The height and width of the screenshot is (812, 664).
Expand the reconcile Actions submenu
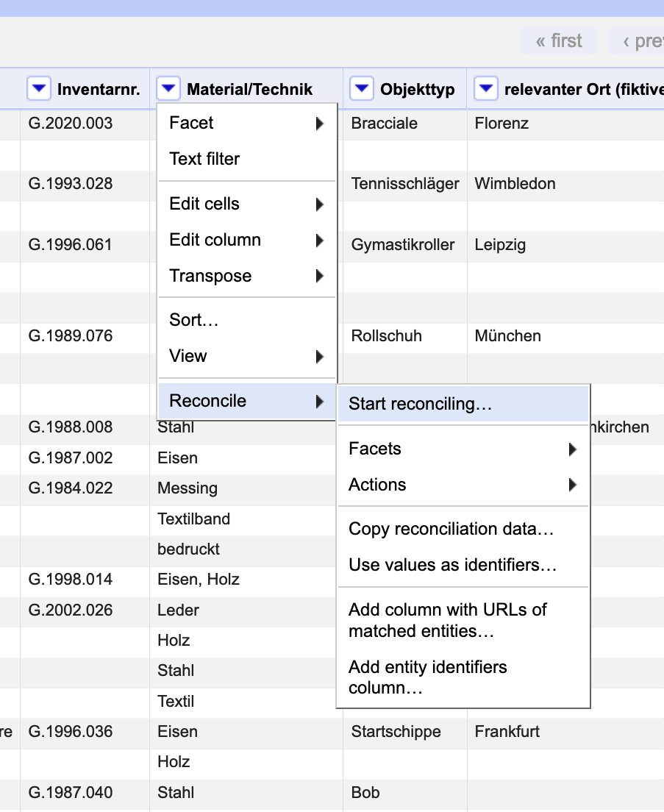pyautogui.click(x=463, y=485)
